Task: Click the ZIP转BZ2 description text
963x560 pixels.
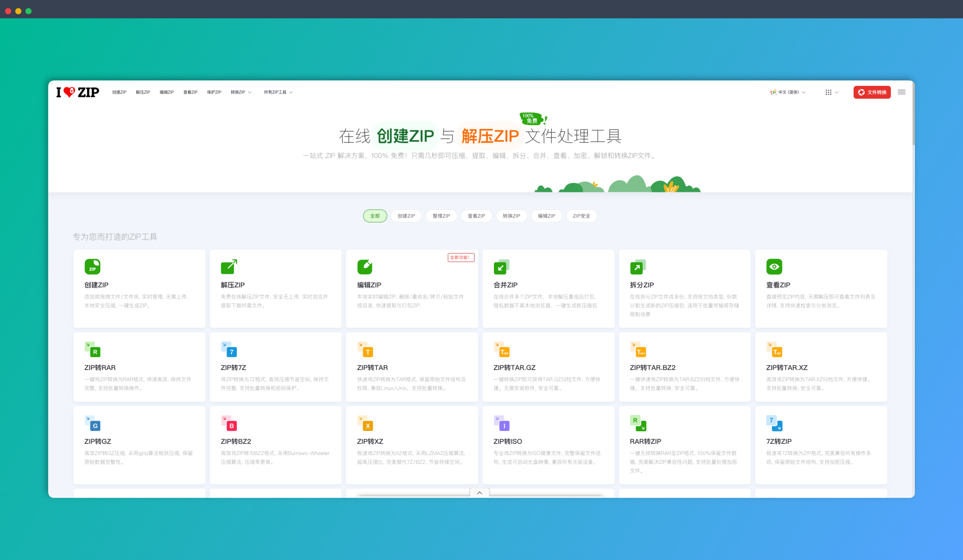Action: [x=275, y=458]
